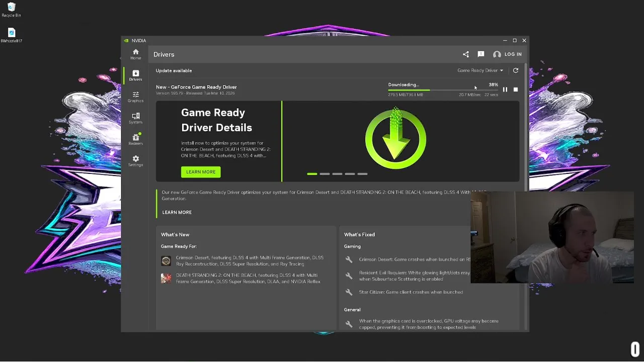
Task: Pause the driver download
Action: pos(505,89)
